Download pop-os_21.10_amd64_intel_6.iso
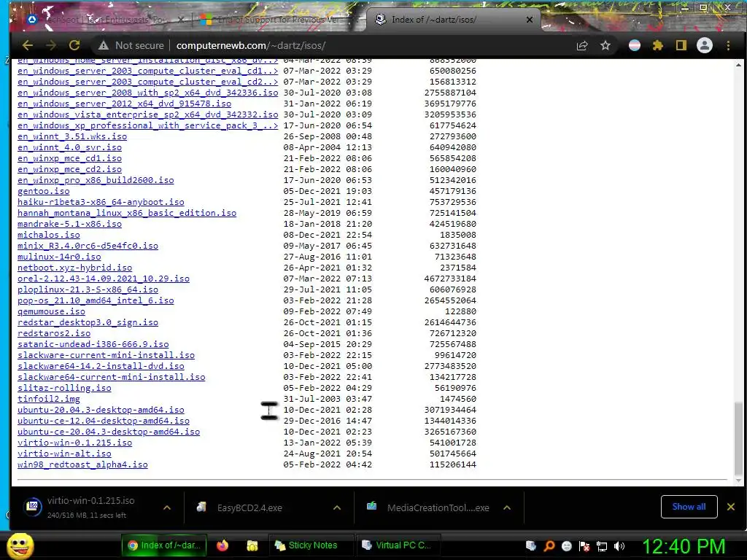 pos(96,301)
